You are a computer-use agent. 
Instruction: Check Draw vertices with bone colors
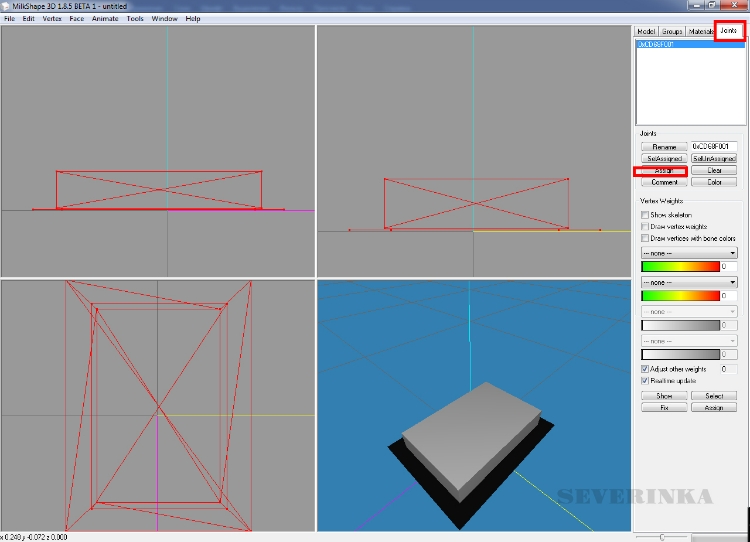click(645, 239)
